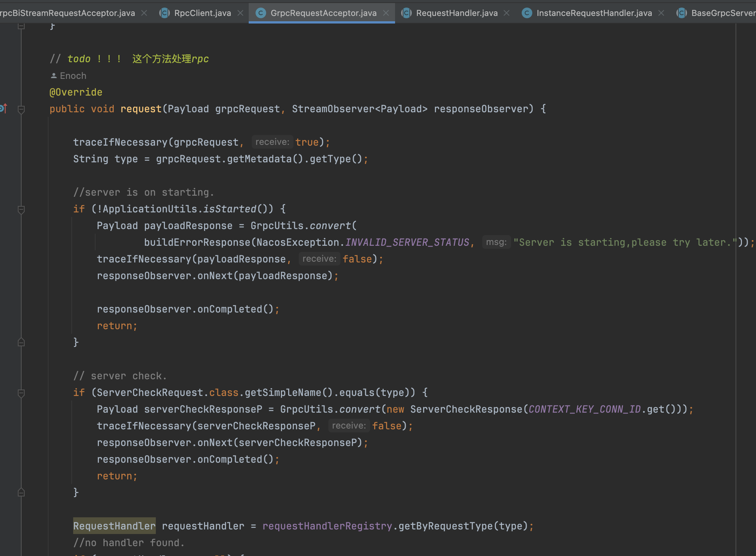Click responseObserver.onNext(serverCheckResponseP) line
This screenshot has height=556, width=756.
point(232,443)
